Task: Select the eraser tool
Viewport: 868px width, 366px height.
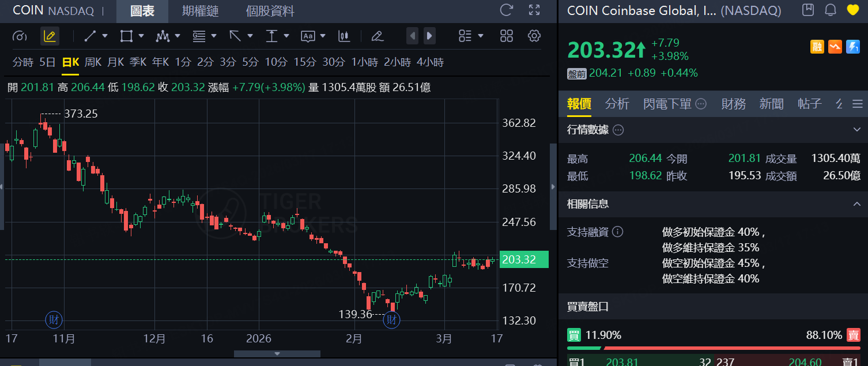Action: coord(377,36)
